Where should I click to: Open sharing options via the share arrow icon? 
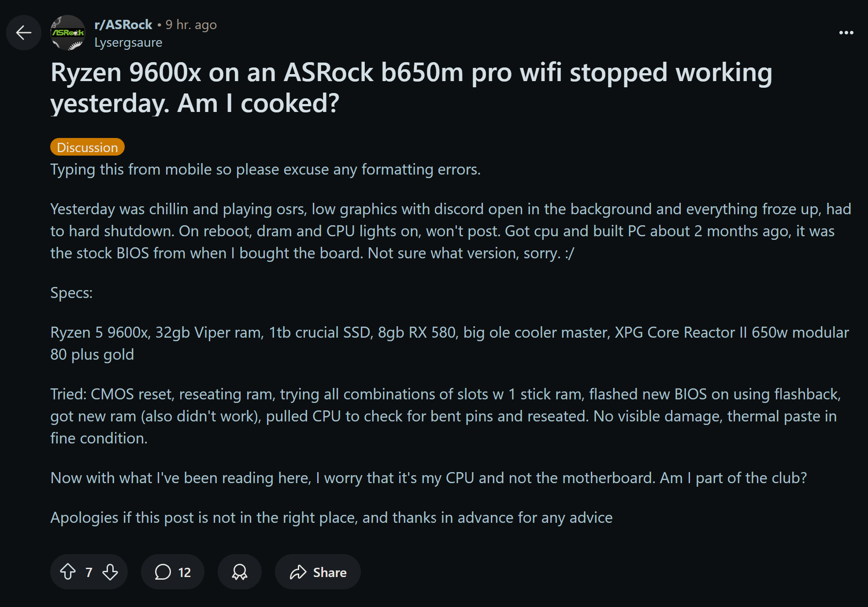tap(298, 572)
